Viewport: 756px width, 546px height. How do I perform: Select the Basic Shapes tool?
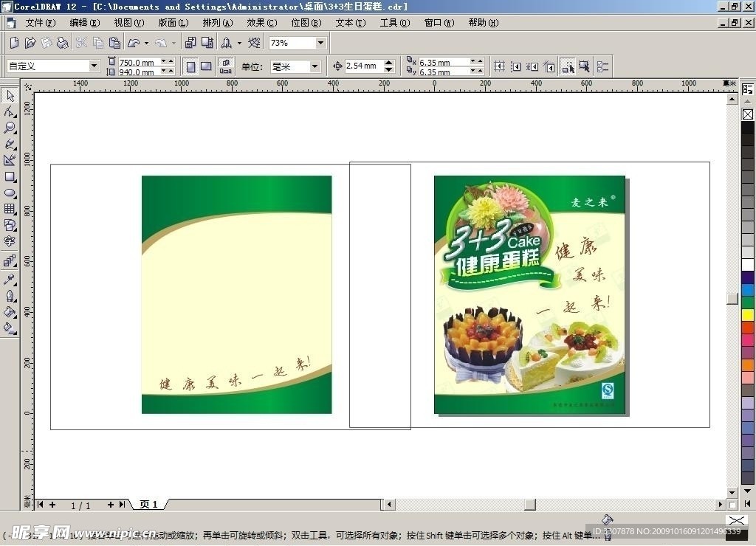pos(10,225)
